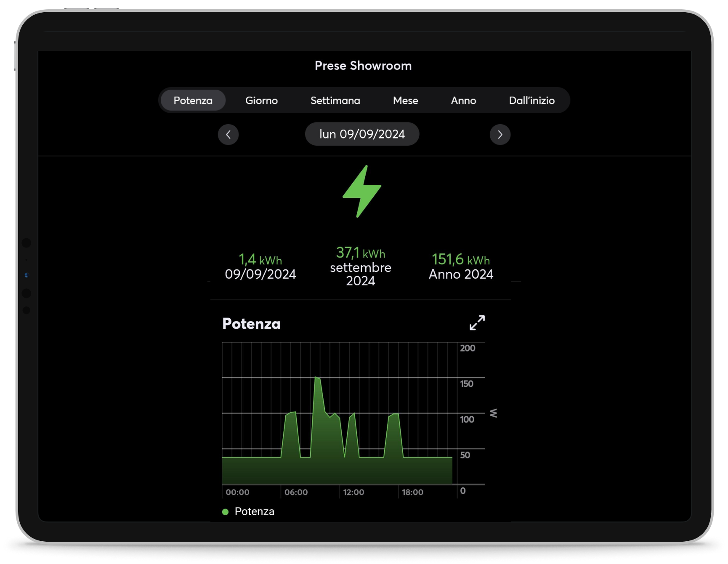Select the Anno tab
This screenshot has width=728, height=564.
(x=463, y=101)
